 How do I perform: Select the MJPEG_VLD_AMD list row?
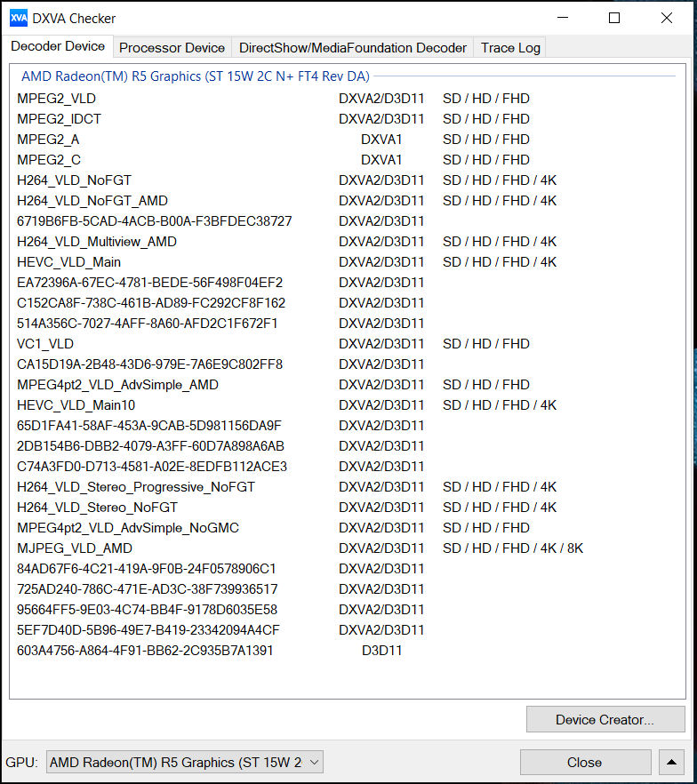click(x=75, y=548)
